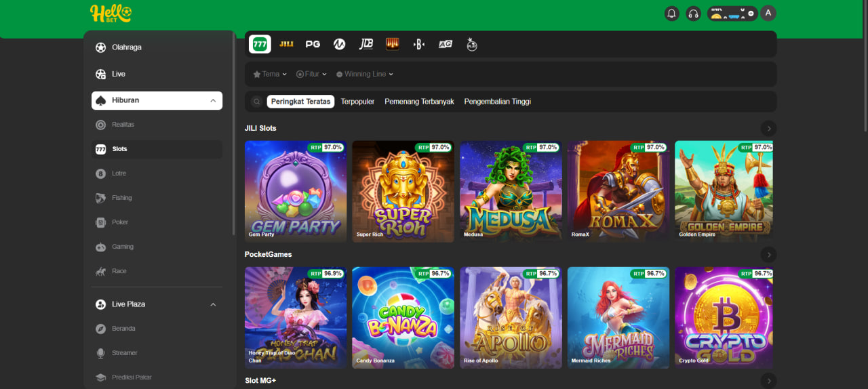Open Olahraga in the sidebar
Image resolution: width=868 pixels, height=389 pixels.
pos(157,47)
